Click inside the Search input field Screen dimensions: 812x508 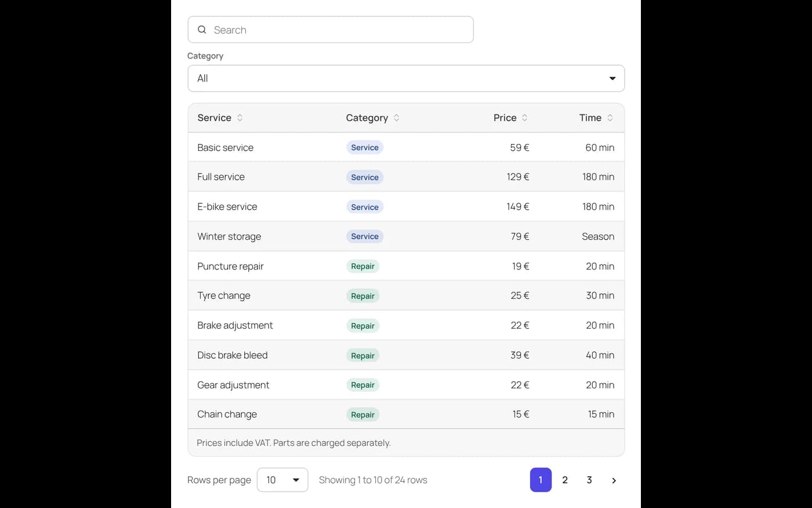pos(331,30)
